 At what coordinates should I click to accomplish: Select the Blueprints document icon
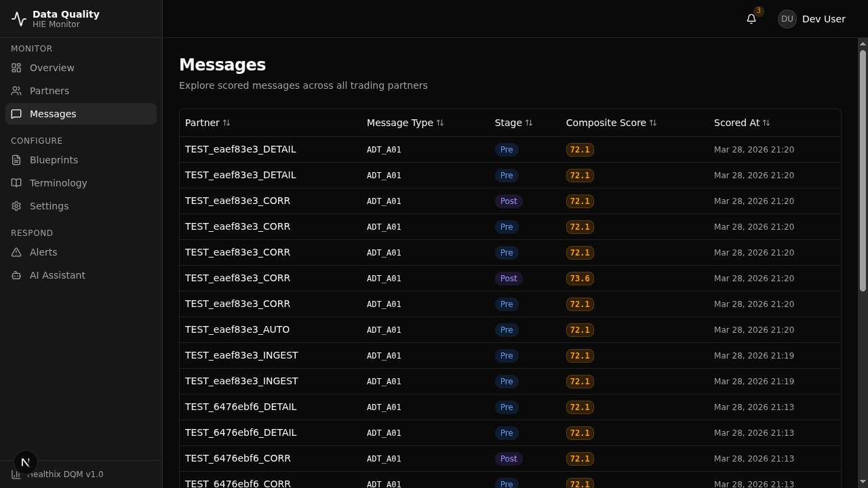point(16,159)
